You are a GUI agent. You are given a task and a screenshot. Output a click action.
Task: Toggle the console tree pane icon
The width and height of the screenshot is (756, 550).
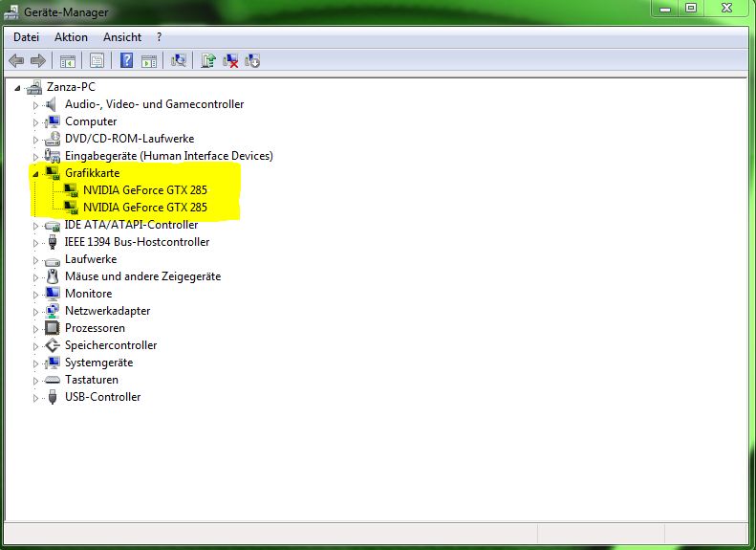coord(68,61)
